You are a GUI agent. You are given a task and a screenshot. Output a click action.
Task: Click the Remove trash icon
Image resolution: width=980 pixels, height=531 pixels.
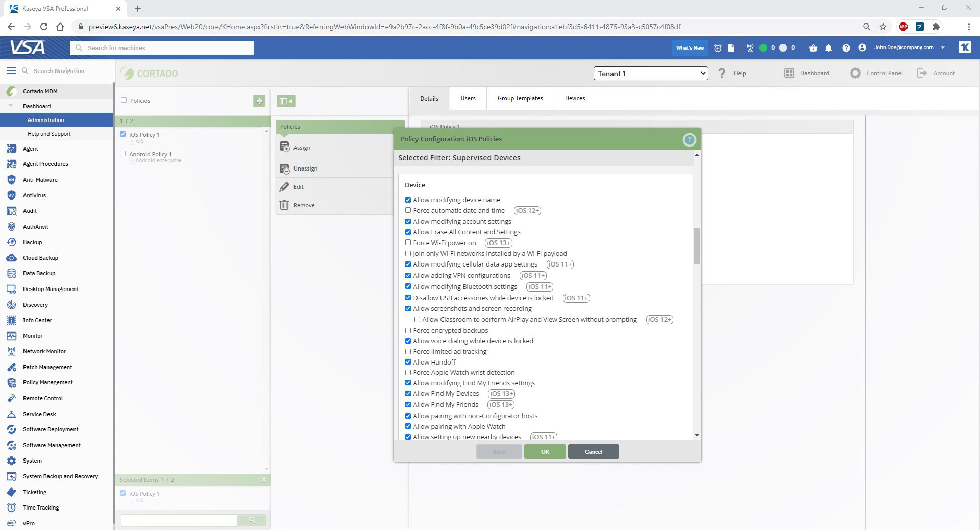(x=284, y=205)
